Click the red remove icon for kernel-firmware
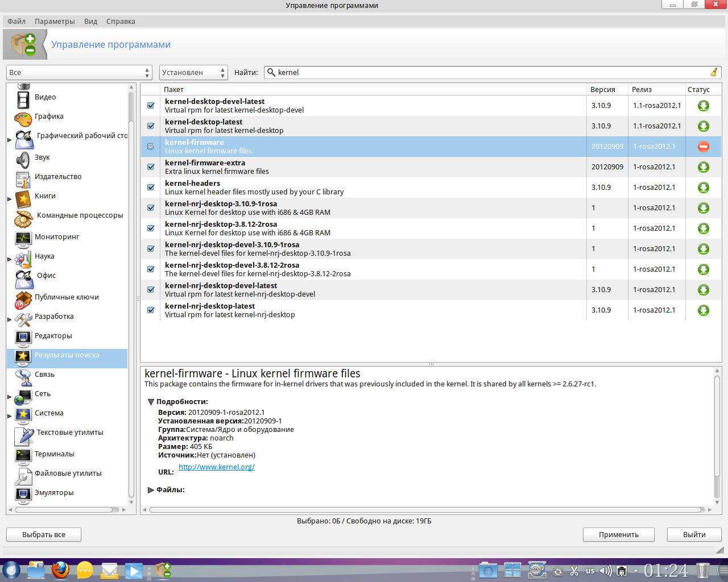 [704, 147]
